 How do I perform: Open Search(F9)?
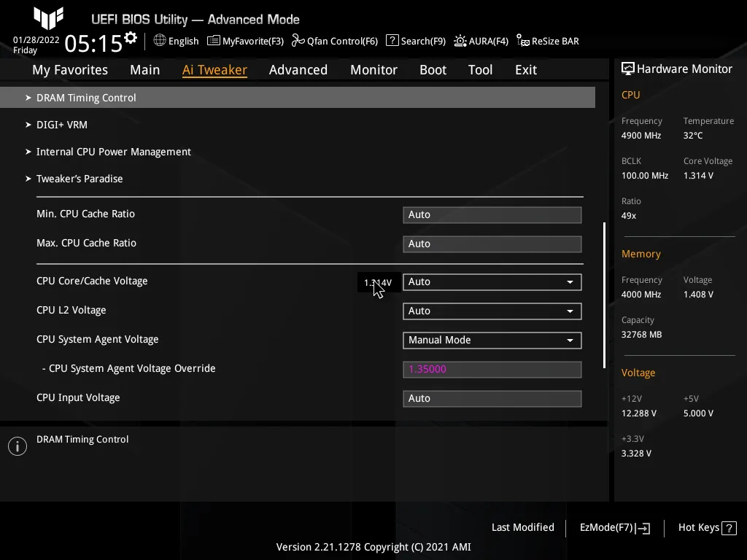(424, 42)
